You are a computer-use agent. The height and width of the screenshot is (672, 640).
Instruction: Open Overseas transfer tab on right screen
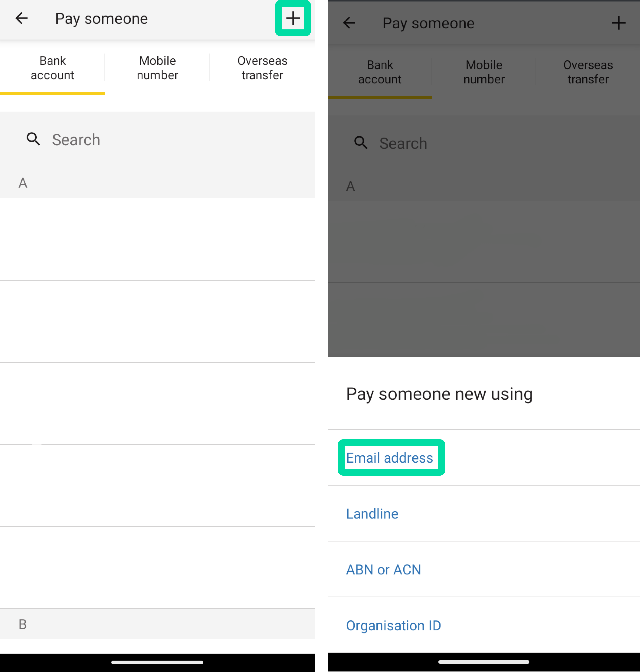pos(588,72)
